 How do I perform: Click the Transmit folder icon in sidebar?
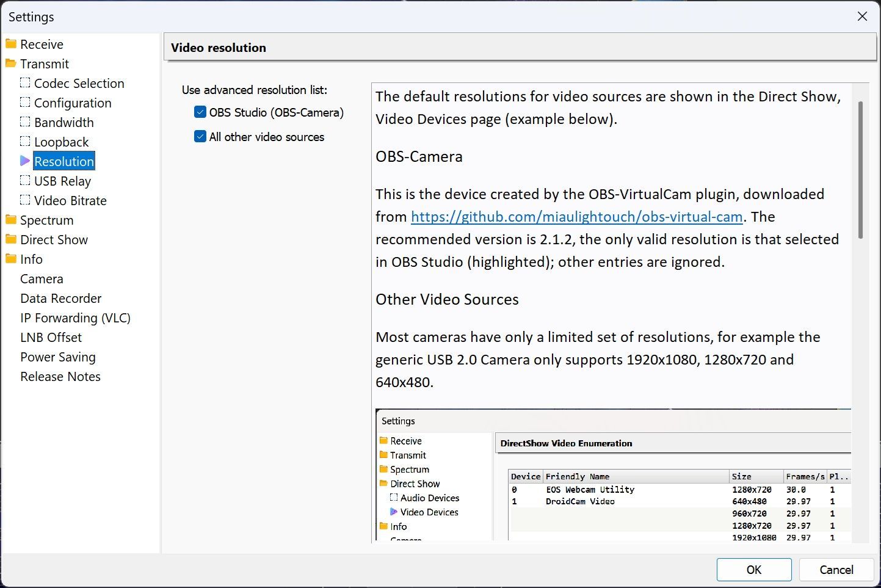click(11, 64)
